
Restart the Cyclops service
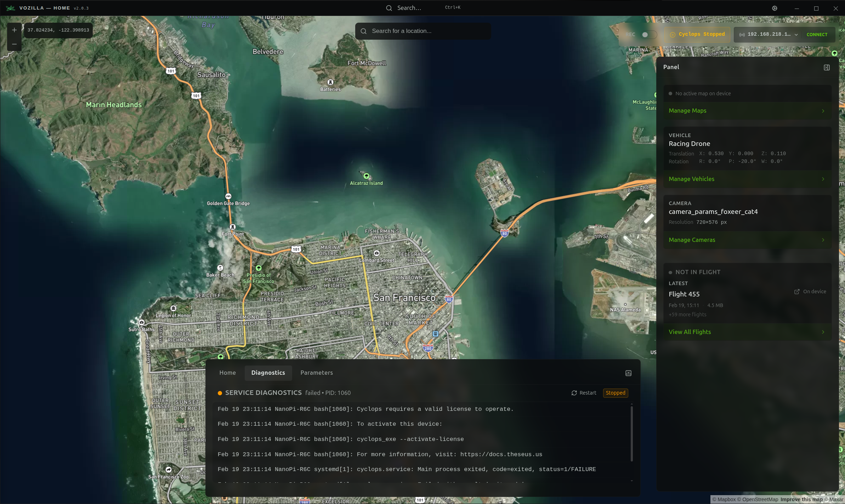[584, 393]
